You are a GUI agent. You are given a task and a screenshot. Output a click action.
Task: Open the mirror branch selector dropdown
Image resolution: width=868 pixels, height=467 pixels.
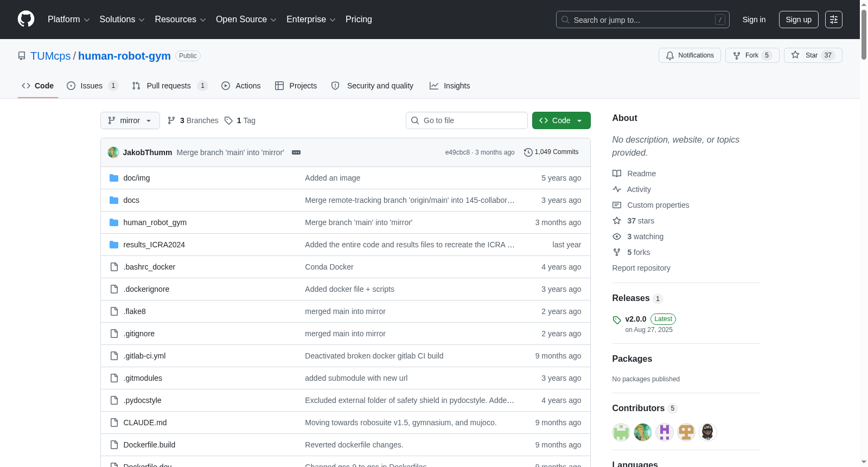tap(130, 120)
